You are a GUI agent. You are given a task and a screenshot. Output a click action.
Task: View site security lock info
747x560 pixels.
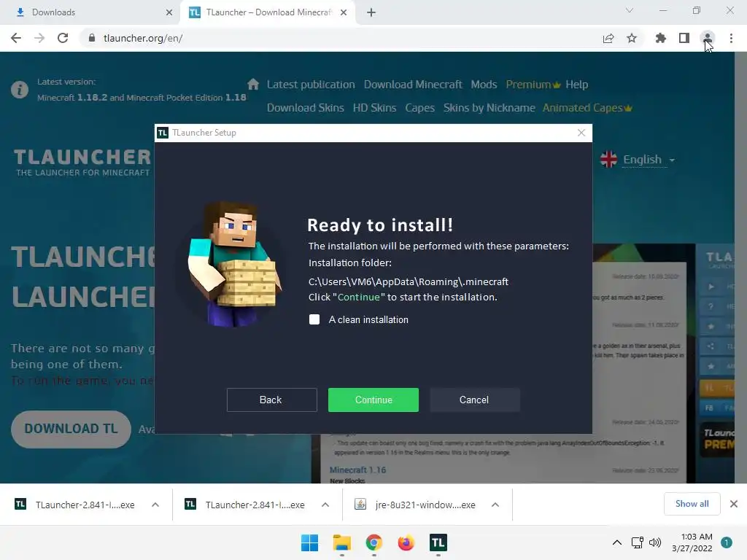[92, 38]
